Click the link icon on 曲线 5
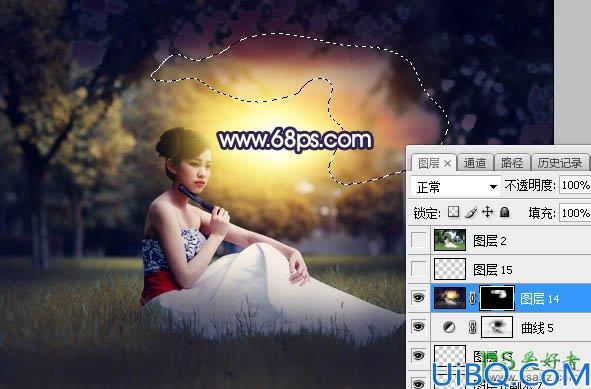Image resolution: width=591 pixels, height=389 pixels. 473,327
